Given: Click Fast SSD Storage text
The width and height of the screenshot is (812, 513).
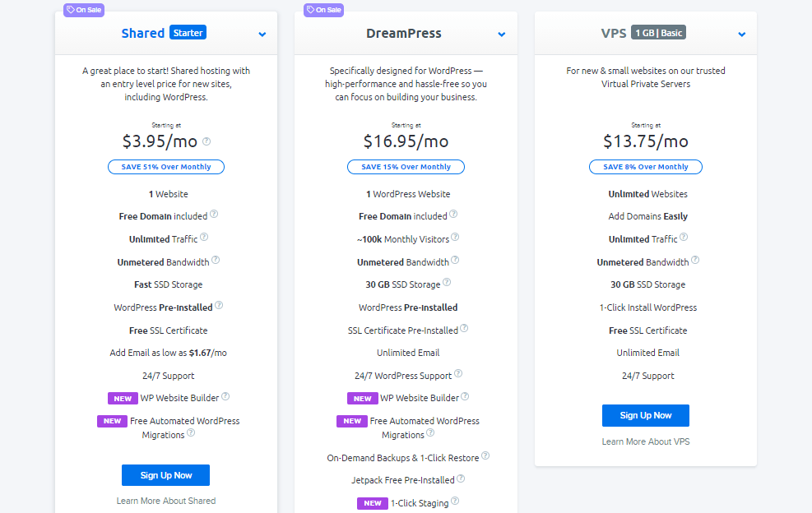Looking at the screenshot, I should (x=169, y=284).
